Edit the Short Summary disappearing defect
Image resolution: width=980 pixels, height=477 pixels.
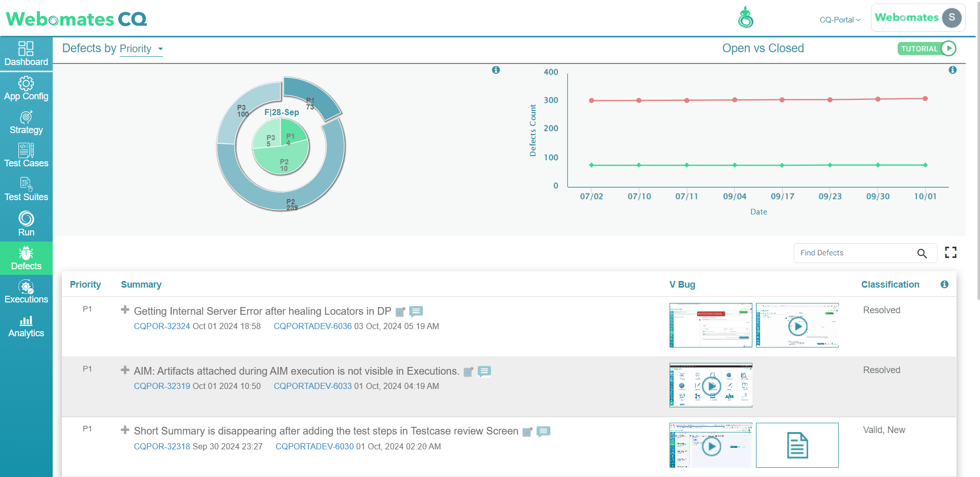(x=527, y=432)
